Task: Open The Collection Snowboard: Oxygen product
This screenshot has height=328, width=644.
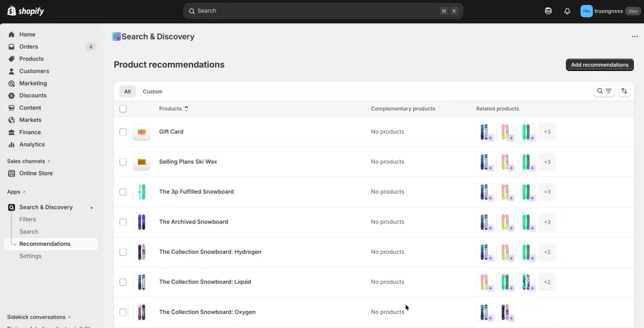Action: (208, 312)
